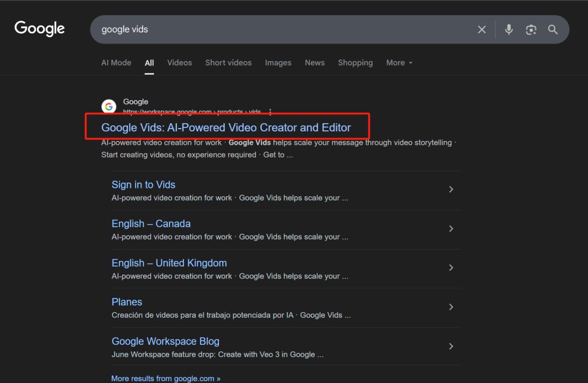Viewport: 588px width, 383px height.
Task: Click the Google site name above the URL
Action: tap(136, 102)
